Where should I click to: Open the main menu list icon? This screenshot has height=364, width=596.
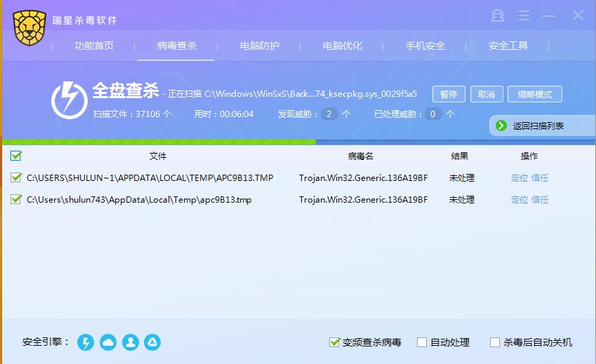coord(523,15)
